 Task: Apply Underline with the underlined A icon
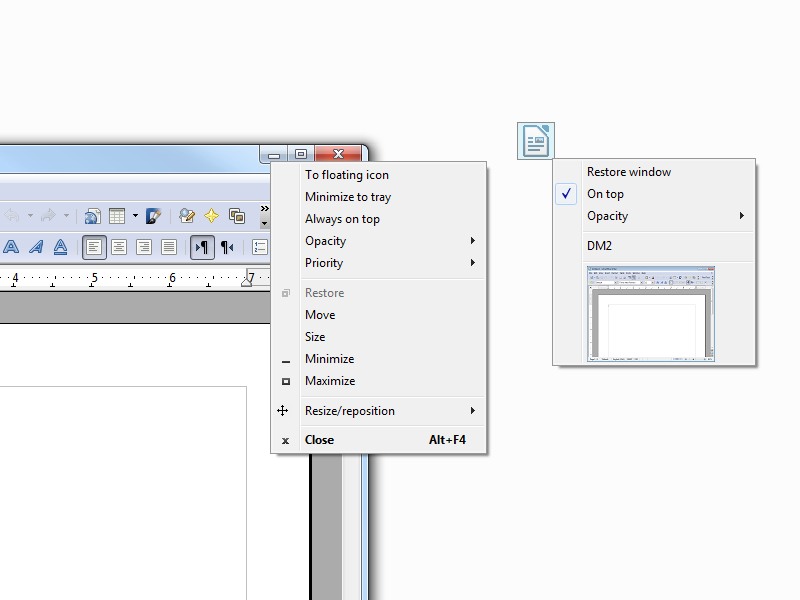pos(60,247)
